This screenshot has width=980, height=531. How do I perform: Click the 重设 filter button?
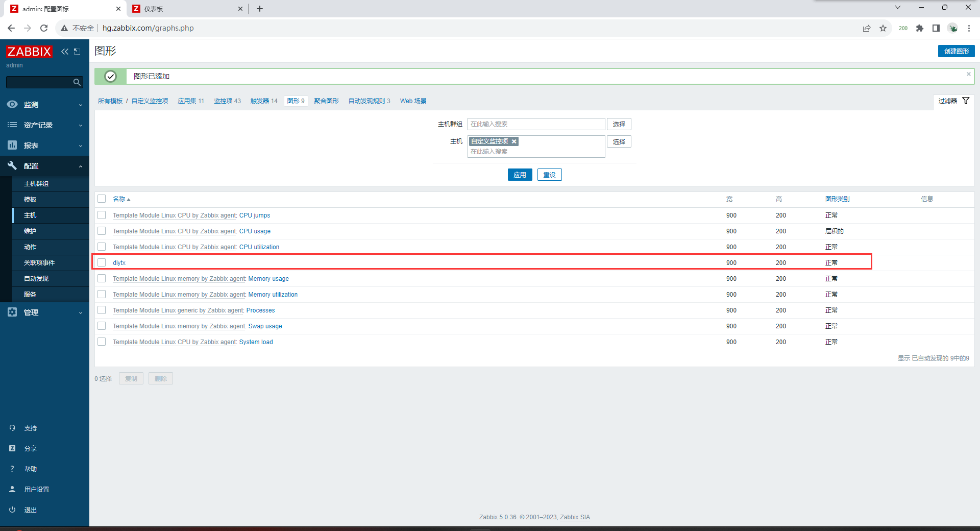pos(549,175)
